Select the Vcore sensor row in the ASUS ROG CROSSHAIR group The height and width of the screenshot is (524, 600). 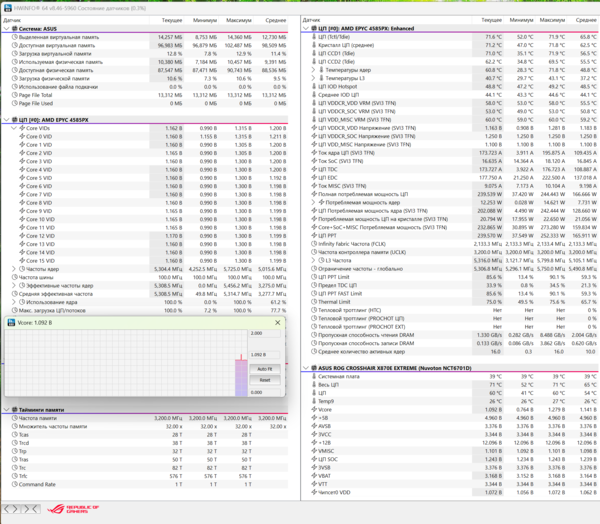[x=450, y=410]
